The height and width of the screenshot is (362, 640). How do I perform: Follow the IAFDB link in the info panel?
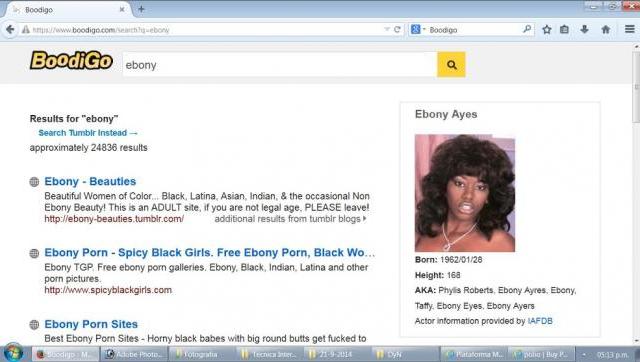point(540,321)
